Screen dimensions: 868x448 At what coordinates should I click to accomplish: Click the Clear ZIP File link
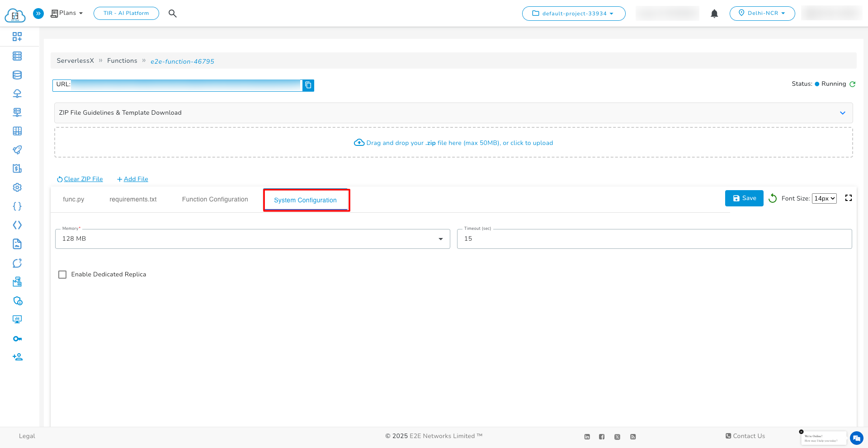click(80, 179)
